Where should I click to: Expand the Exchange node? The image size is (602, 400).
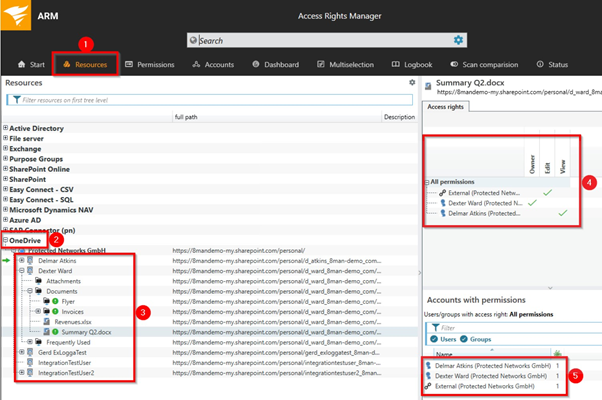5,148
